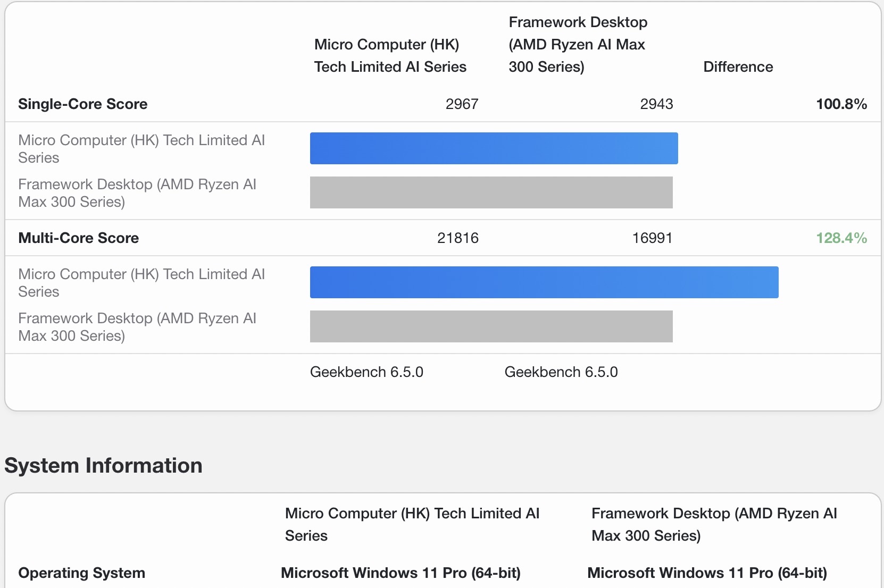Select the single-core score value 2967
Viewport: 884px width, 588px height.
462,104
